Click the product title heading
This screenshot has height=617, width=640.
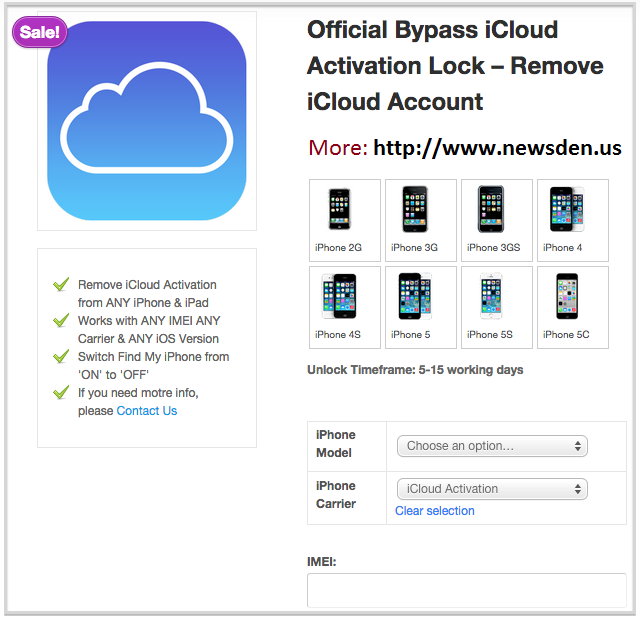coord(455,66)
